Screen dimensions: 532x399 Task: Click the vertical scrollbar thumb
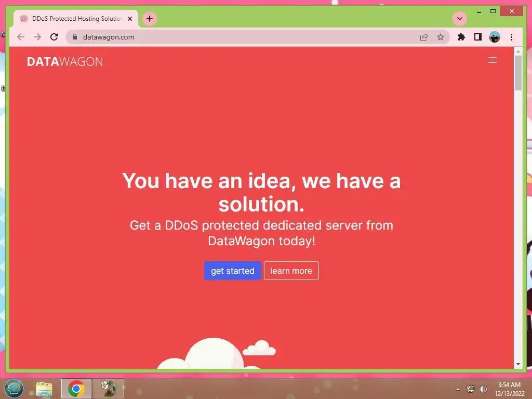[x=518, y=73]
